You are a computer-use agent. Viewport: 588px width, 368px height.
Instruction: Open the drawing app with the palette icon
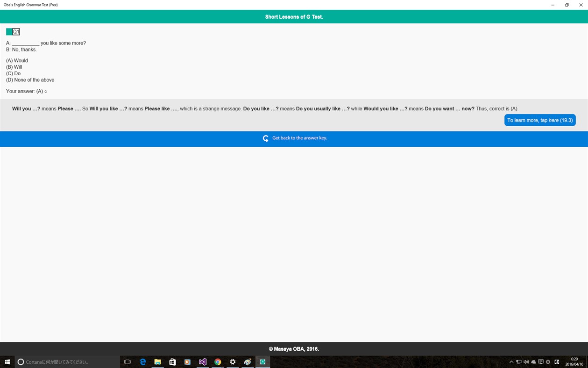pyautogui.click(x=247, y=361)
